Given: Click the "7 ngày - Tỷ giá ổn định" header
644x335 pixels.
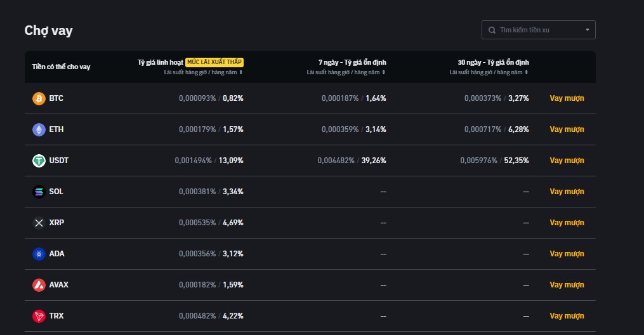Looking at the screenshot, I should pyautogui.click(x=352, y=62).
